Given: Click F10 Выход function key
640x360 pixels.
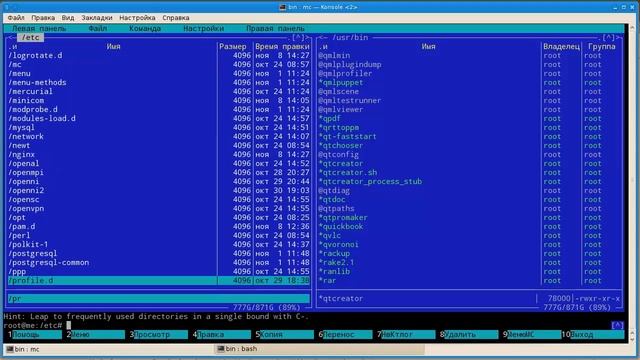Looking at the screenshot, I should [593, 334].
